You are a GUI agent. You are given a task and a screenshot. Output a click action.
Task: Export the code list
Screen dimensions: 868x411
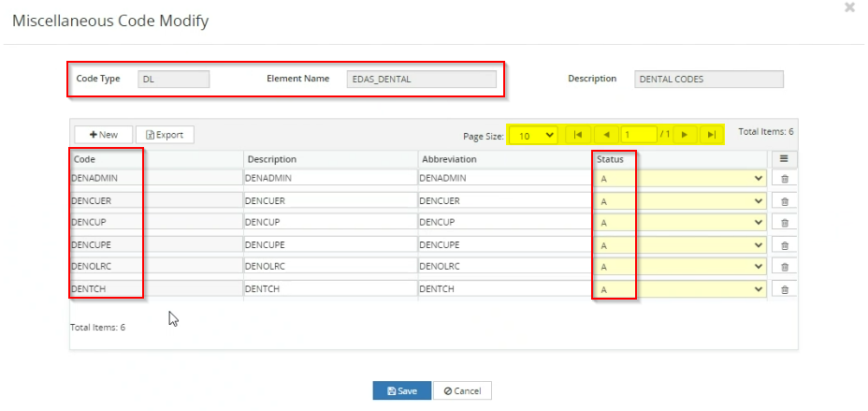pos(165,135)
